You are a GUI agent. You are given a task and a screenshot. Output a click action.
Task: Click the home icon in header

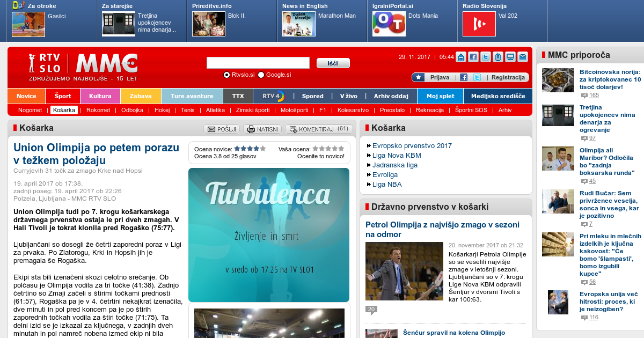(x=460, y=57)
